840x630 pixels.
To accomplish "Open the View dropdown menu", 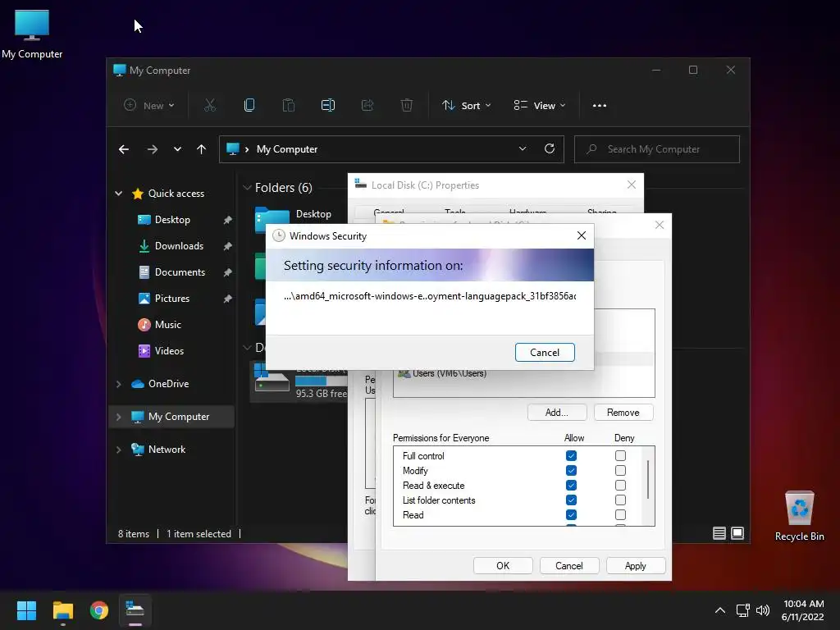I will pyautogui.click(x=540, y=106).
